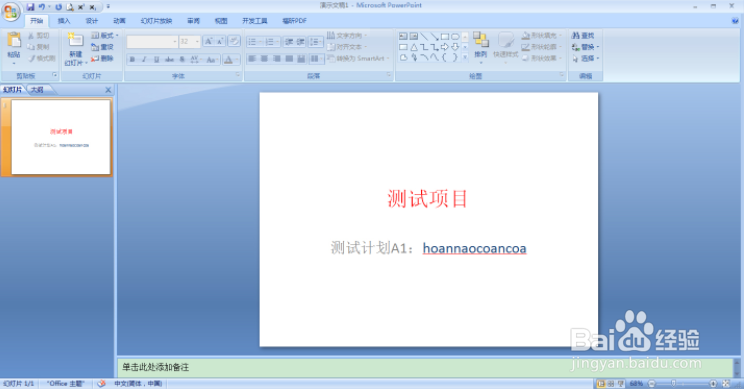Open the 替换 replace dropdown
Viewport: 744px width, 389px height.
click(x=586, y=47)
